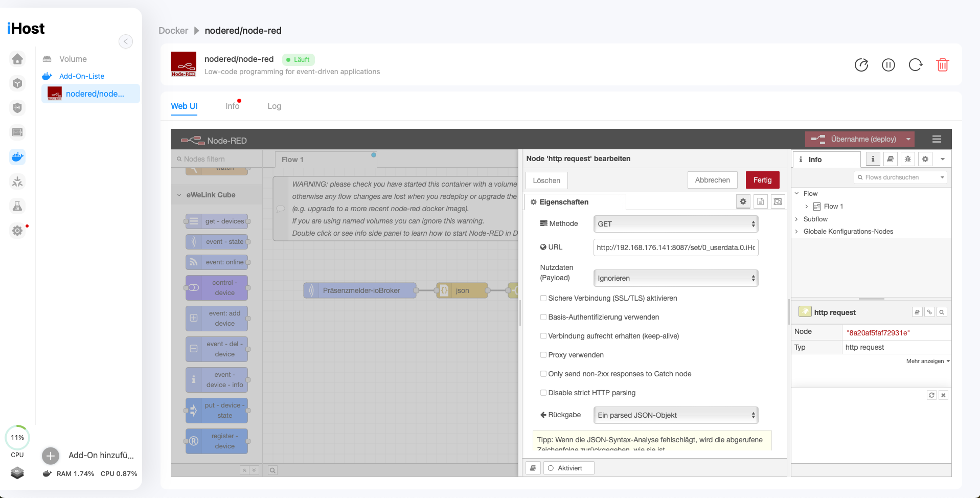Image resolution: width=980 pixels, height=498 pixels.
Task: Enable Proxy verwenden option
Action: point(543,355)
